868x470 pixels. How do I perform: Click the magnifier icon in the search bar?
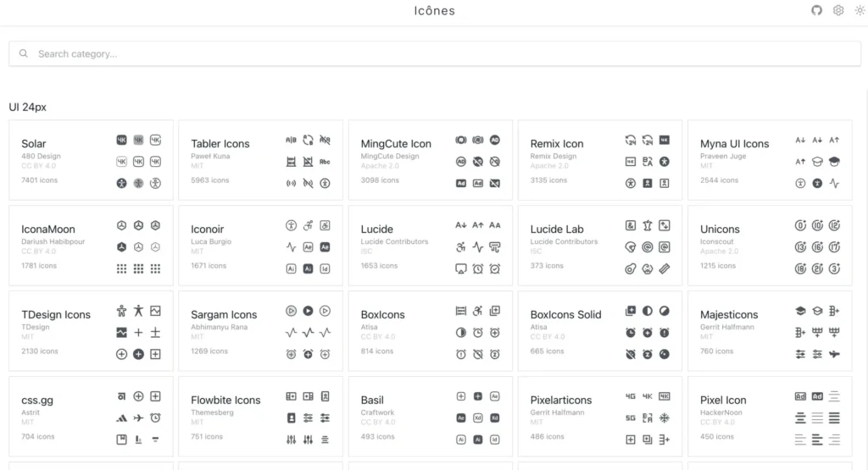coord(23,53)
